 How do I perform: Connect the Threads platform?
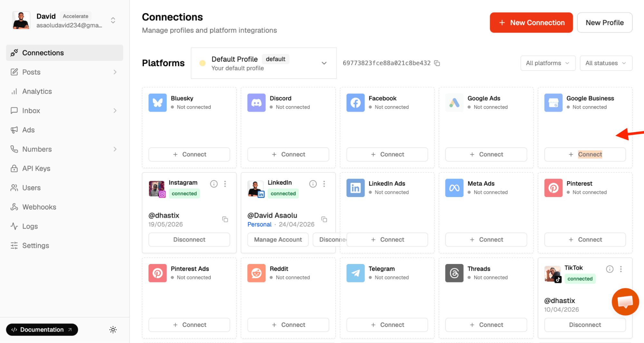(486, 325)
